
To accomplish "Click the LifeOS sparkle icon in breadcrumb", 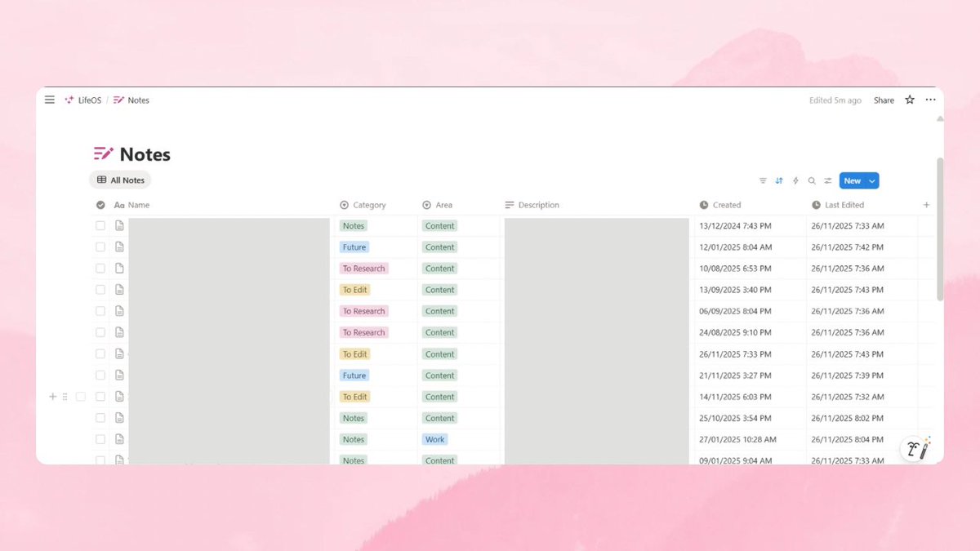I will (69, 100).
